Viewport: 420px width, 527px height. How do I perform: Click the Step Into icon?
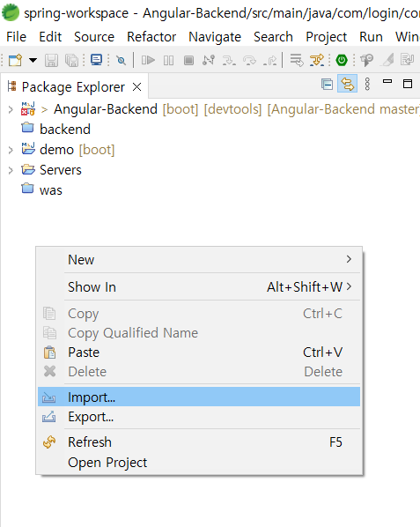pos(229,61)
